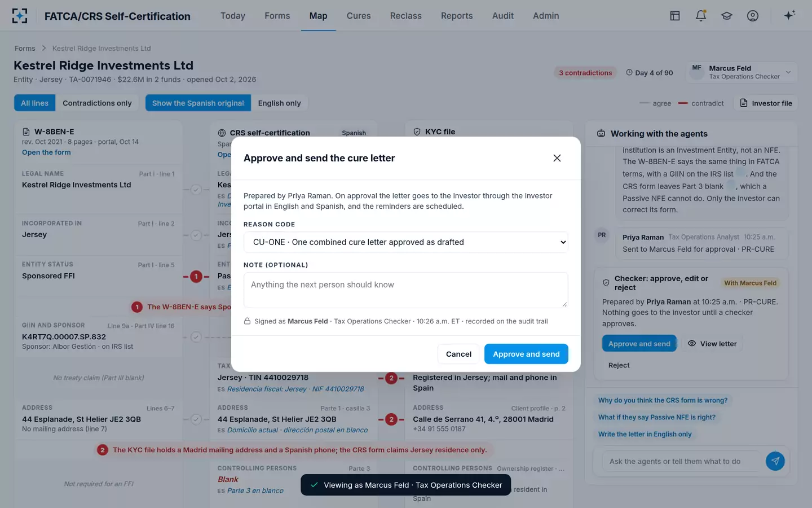The image size is (812, 508).
Task: Click the globe icon by CRS self-certification
Action: pos(222,133)
